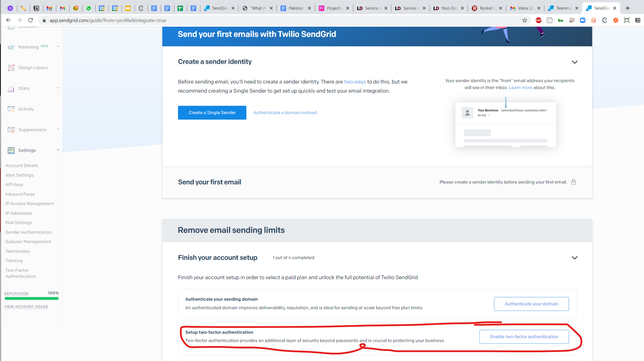Click the Marketing megaphone icon in sidebar
644x361 pixels.
pyautogui.click(x=11, y=47)
